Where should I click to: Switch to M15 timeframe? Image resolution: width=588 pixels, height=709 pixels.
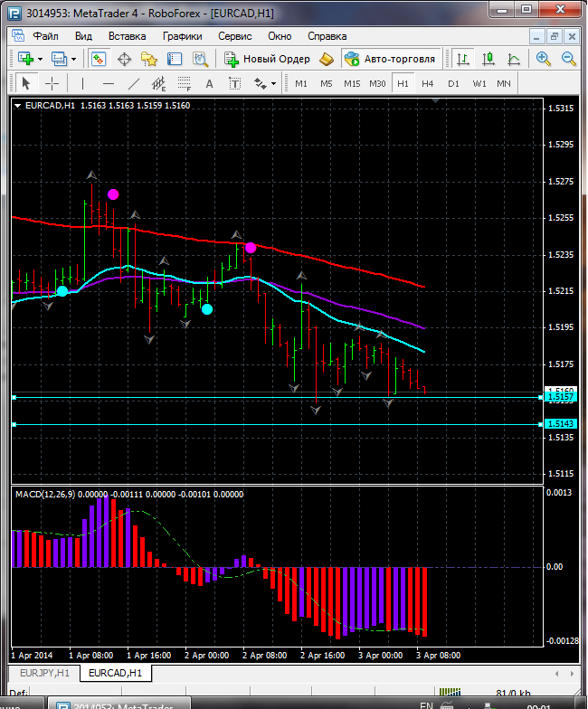[352, 83]
